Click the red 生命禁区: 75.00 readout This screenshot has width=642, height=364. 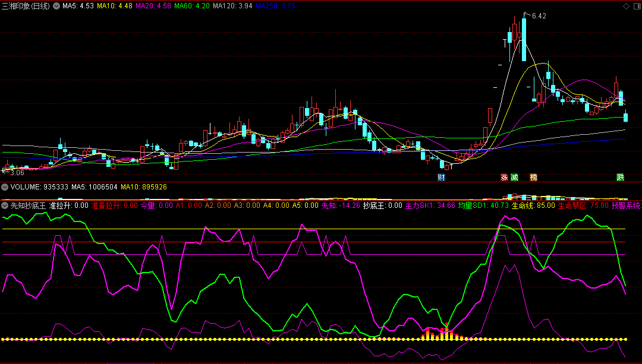pos(584,205)
